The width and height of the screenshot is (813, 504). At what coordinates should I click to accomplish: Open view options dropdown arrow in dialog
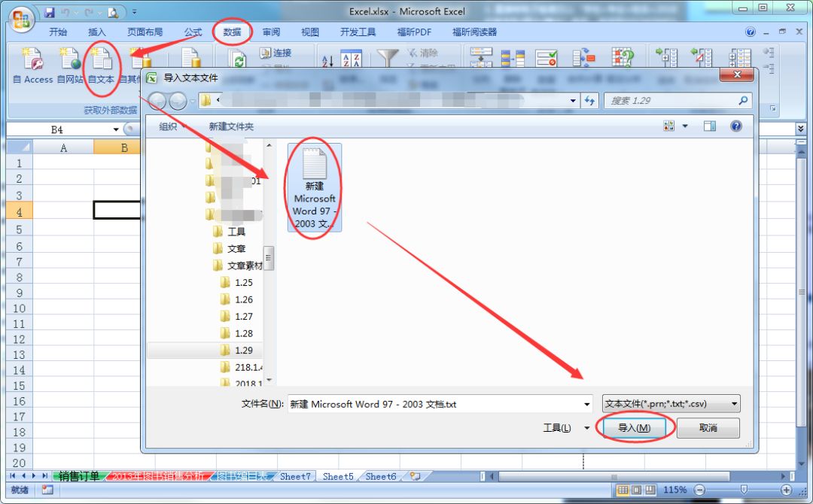[x=685, y=126]
